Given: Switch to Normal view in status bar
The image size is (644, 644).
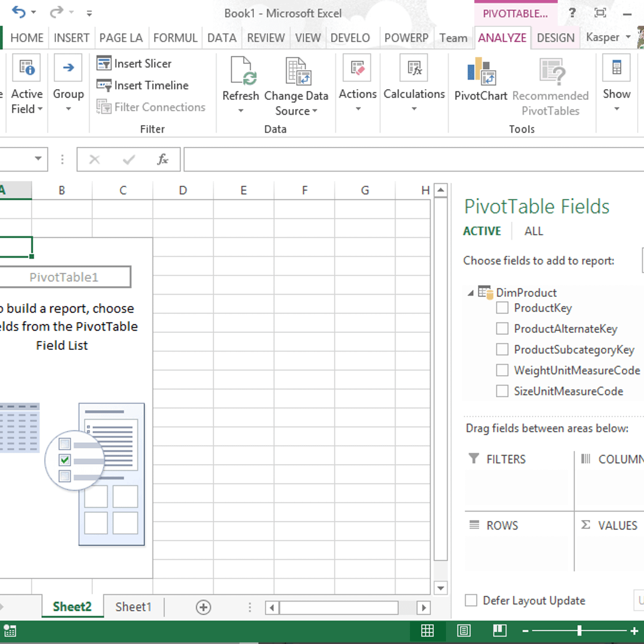Looking at the screenshot, I should [x=428, y=631].
